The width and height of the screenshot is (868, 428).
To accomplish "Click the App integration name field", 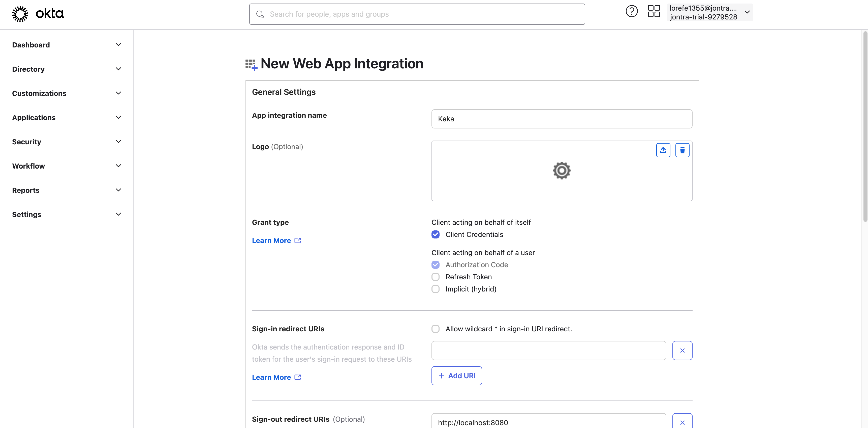I will 561,119.
